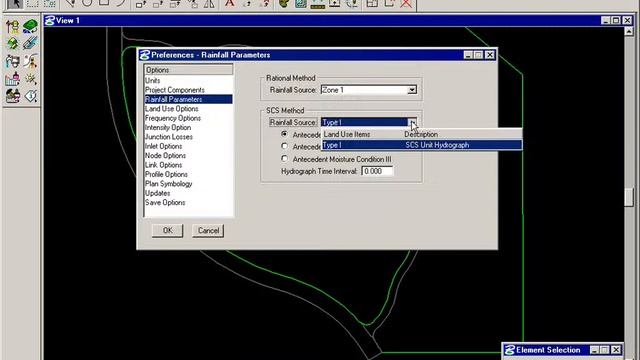This screenshot has height=360, width=640.
Task: Select the blue pipe link tool in palette
Action: click(x=30, y=43)
